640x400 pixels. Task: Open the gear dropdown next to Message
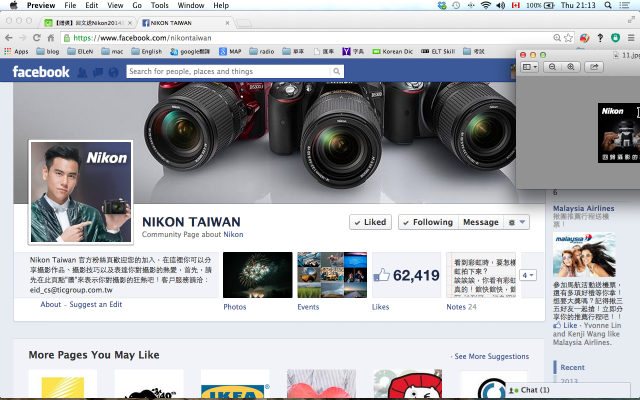516,222
